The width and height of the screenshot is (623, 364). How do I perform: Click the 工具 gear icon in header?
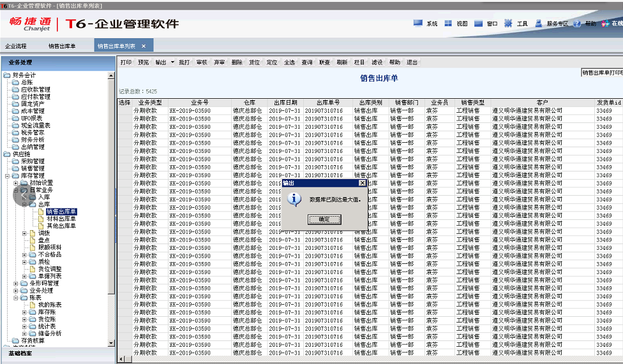tap(508, 24)
